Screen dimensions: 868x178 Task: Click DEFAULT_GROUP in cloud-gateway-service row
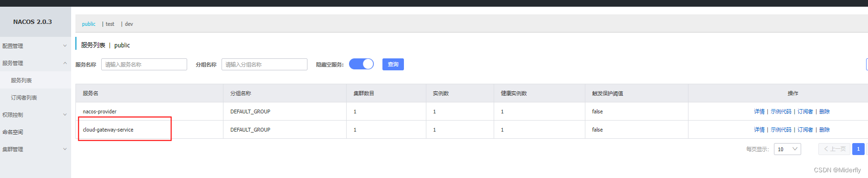click(x=250, y=130)
